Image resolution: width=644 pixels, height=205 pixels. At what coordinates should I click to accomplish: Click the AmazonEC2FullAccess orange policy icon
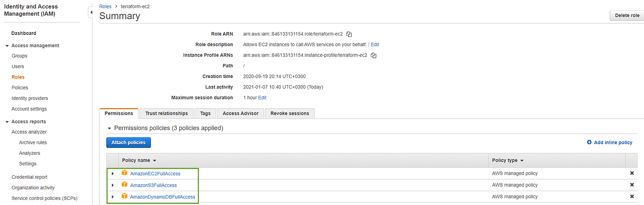point(124,173)
